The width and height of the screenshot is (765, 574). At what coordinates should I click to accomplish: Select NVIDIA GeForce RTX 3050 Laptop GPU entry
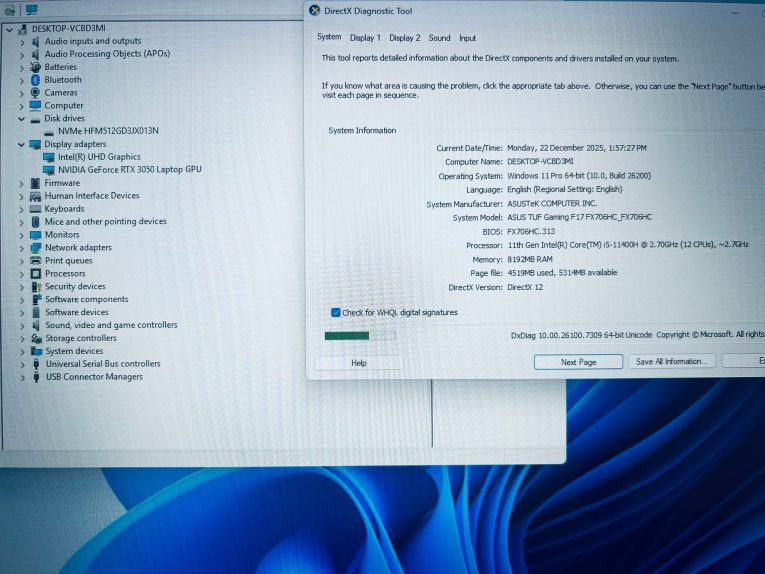(x=129, y=170)
